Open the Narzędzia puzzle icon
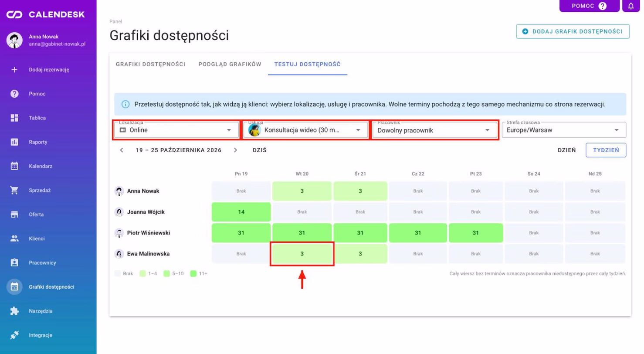This screenshot has height=354, width=644. click(14, 311)
